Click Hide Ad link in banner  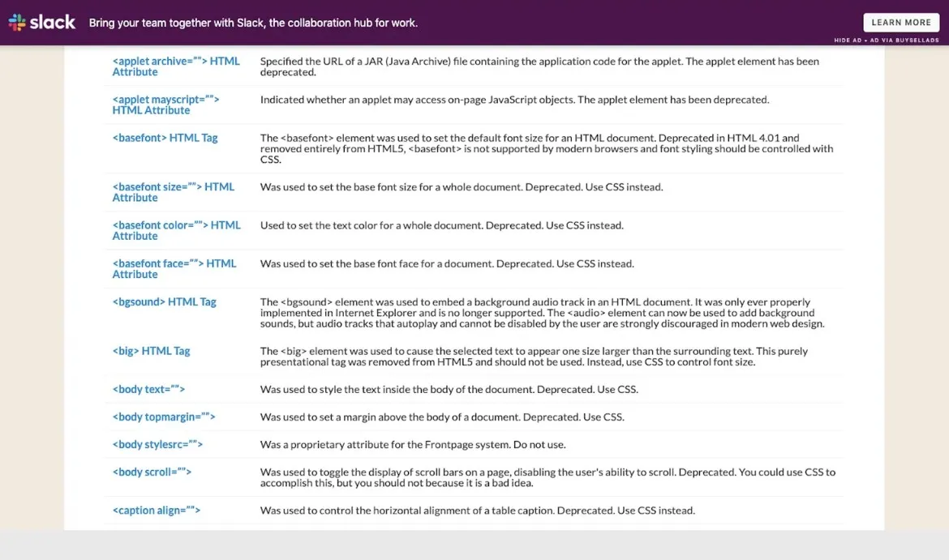(x=848, y=41)
